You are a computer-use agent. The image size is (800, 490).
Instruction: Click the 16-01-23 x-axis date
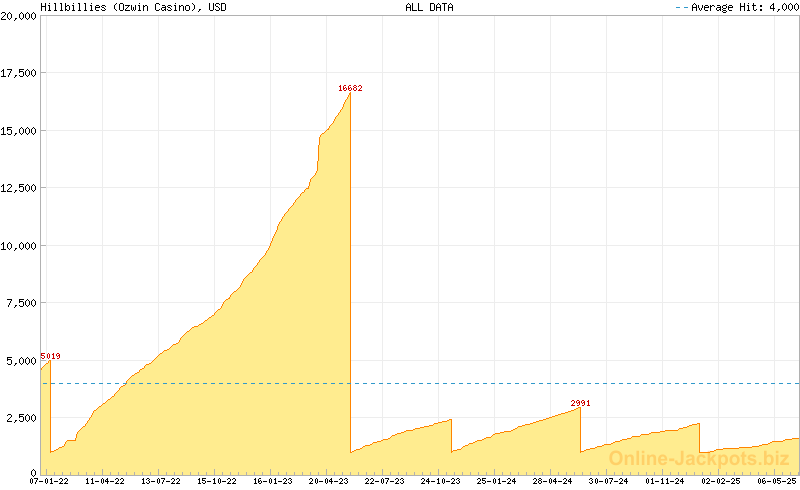pyautogui.click(x=273, y=481)
